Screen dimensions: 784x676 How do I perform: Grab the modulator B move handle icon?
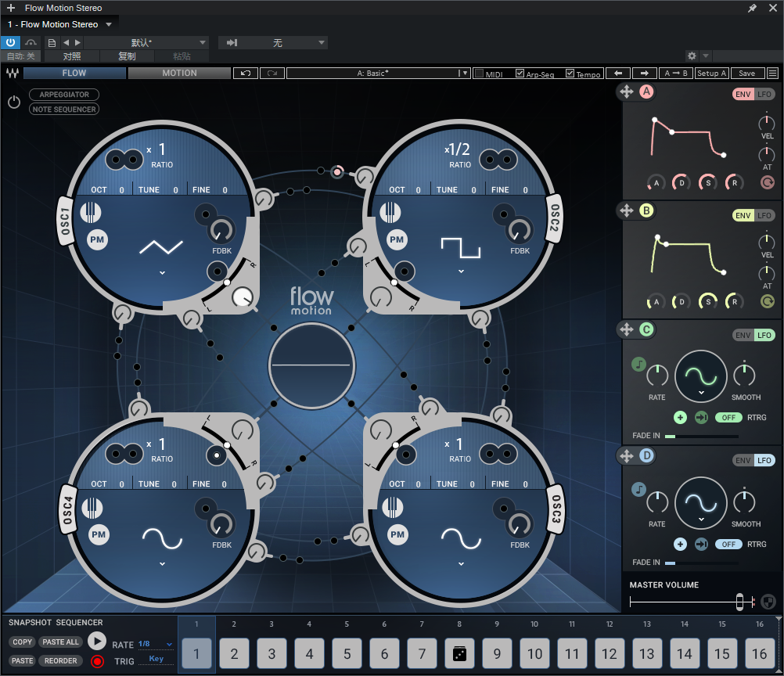pos(627,210)
